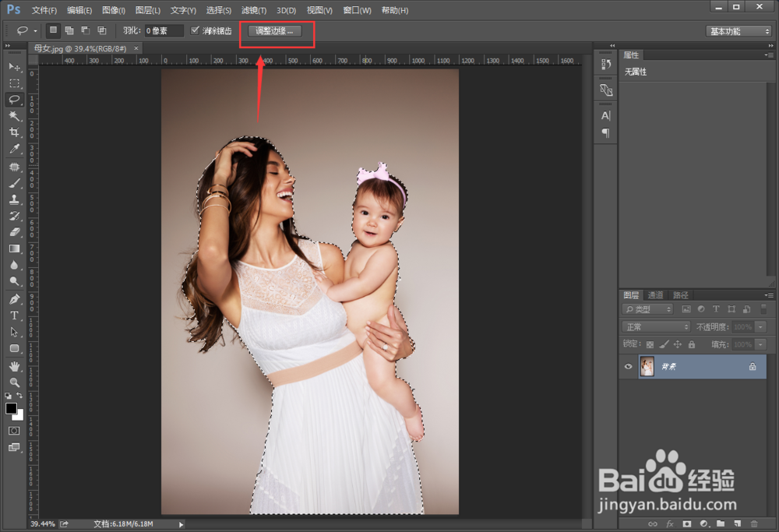This screenshot has width=779, height=532.
Task: Select the Clone Stamp tool
Action: click(14, 199)
